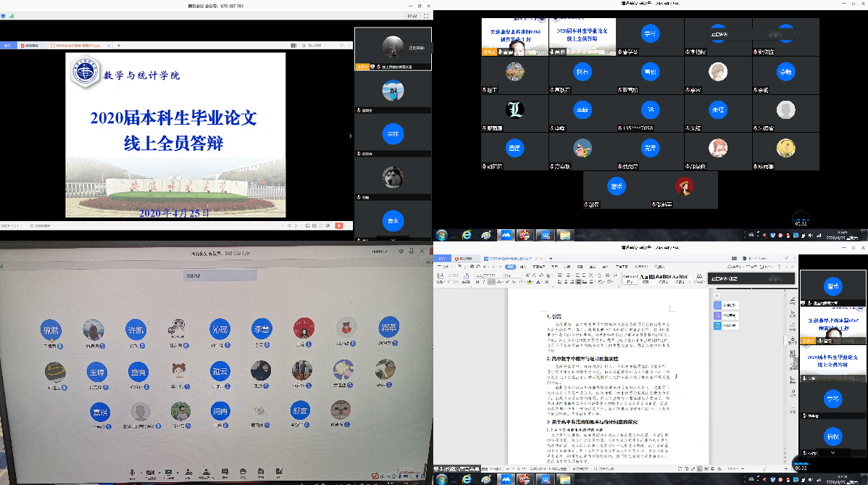Click the 宗祥 avatar in top-left participant strip
Viewport: 868px width, 485px height.
[x=393, y=134]
